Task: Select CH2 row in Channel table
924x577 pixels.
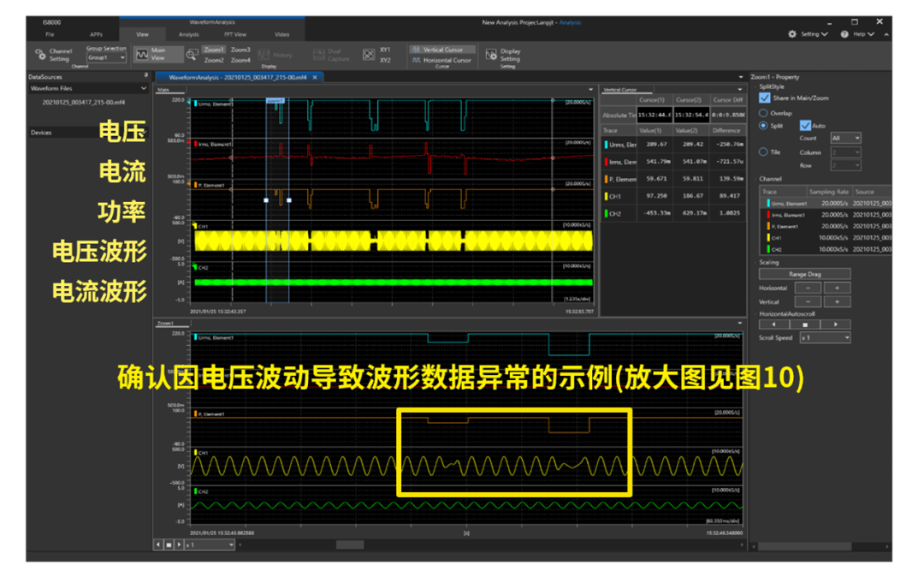Action: pos(825,249)
